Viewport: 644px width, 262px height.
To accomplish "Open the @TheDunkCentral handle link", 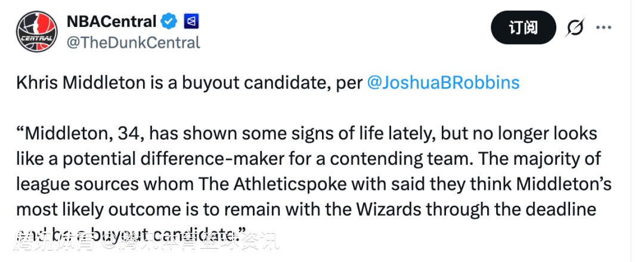I will coord(133,42).
